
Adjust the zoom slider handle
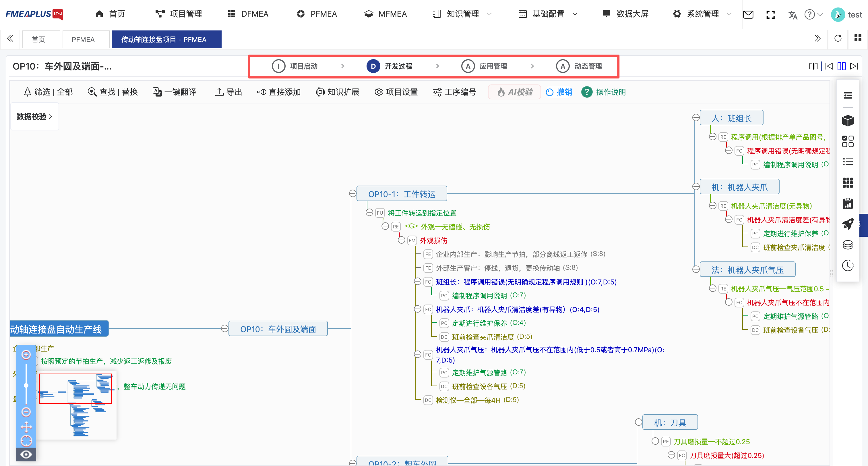pyautogui.click(x=26, y=385)
